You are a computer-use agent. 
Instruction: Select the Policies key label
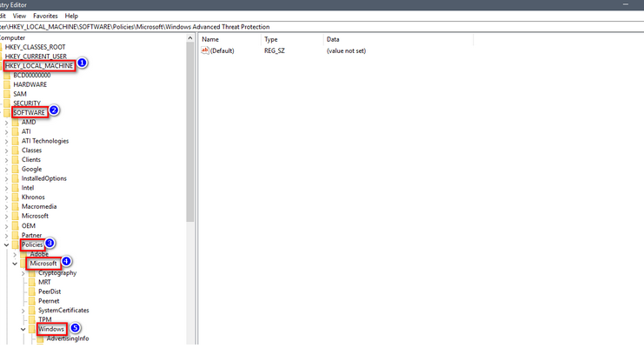(x=32, y=244)
